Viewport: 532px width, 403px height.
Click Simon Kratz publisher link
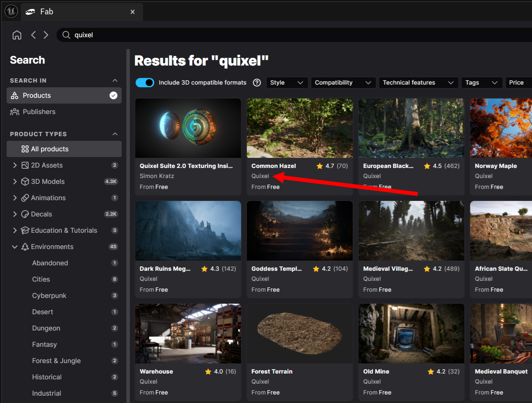point(157,176)
